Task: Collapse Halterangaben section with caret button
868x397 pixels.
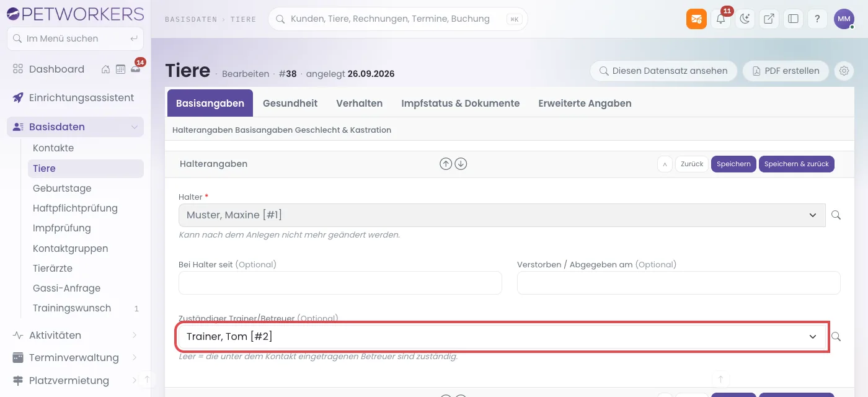Action: click(665, 164)
